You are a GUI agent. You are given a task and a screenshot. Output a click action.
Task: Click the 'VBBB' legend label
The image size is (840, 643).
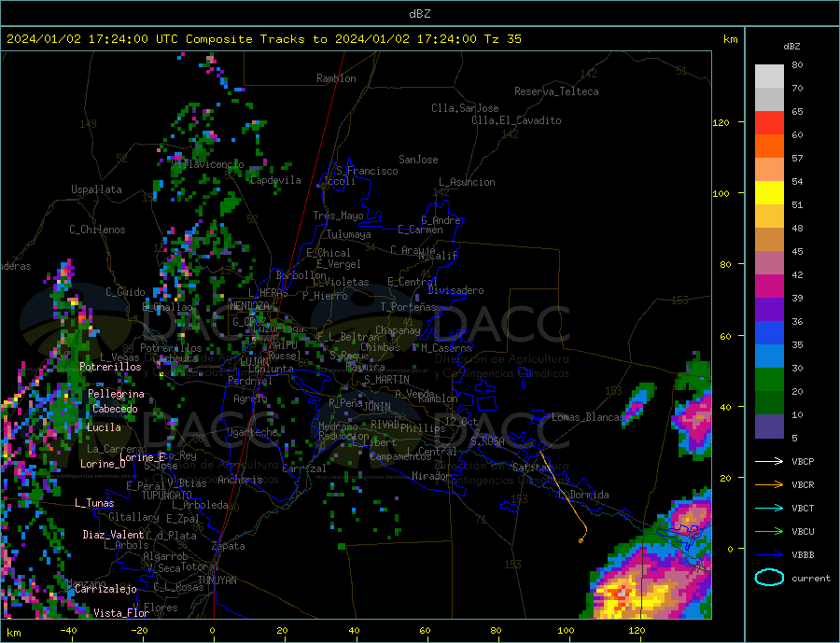tap(803, 554)
